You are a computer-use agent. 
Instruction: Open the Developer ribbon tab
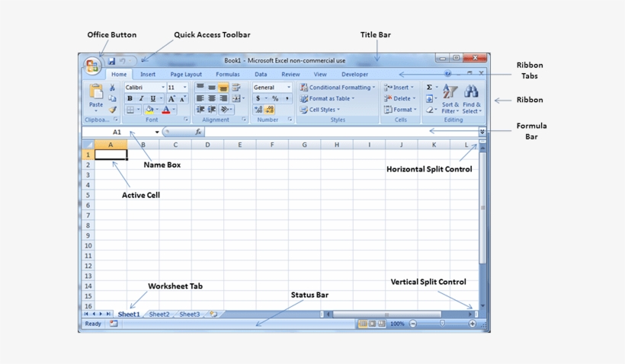[x=354, y=74]
